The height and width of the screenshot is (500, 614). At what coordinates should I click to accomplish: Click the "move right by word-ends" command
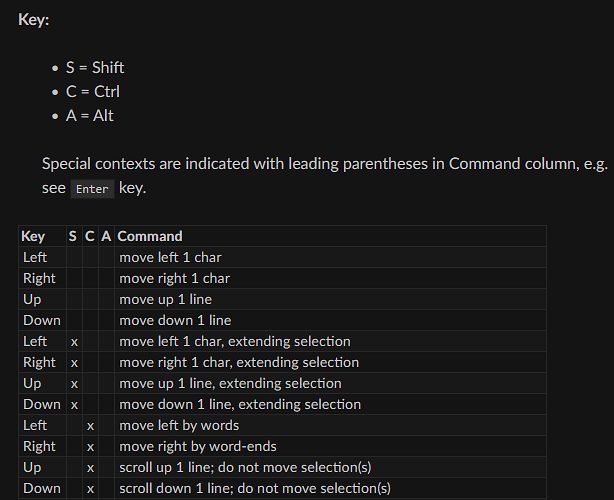click(197, 446)
